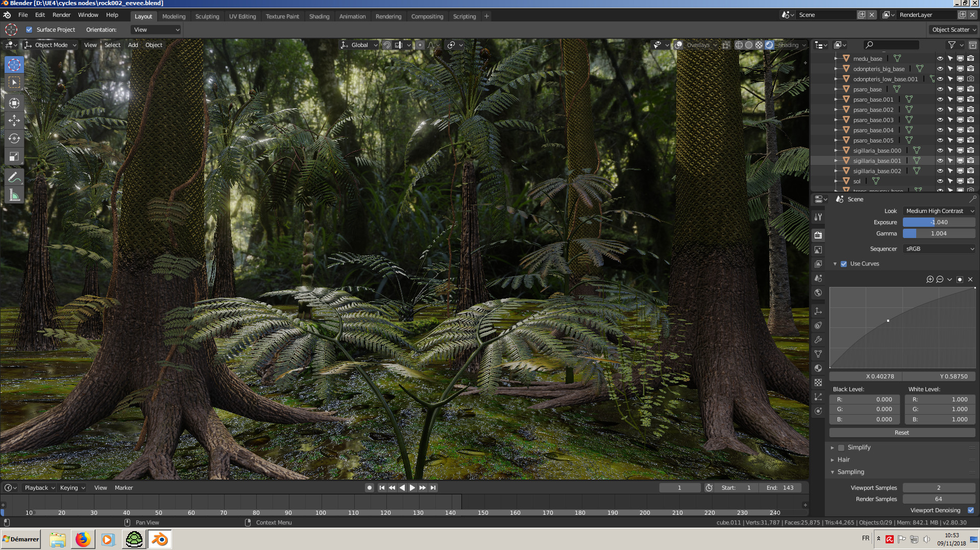
Task: Expand the sigillaria_base.001 tree item
Action: pyautogui.click(x=836, y=161)
